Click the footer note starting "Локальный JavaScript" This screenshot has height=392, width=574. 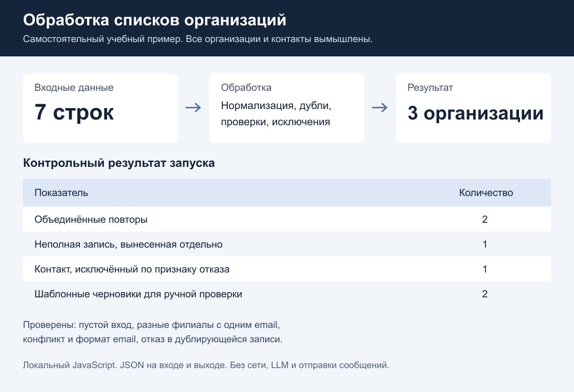coord(206,366)
